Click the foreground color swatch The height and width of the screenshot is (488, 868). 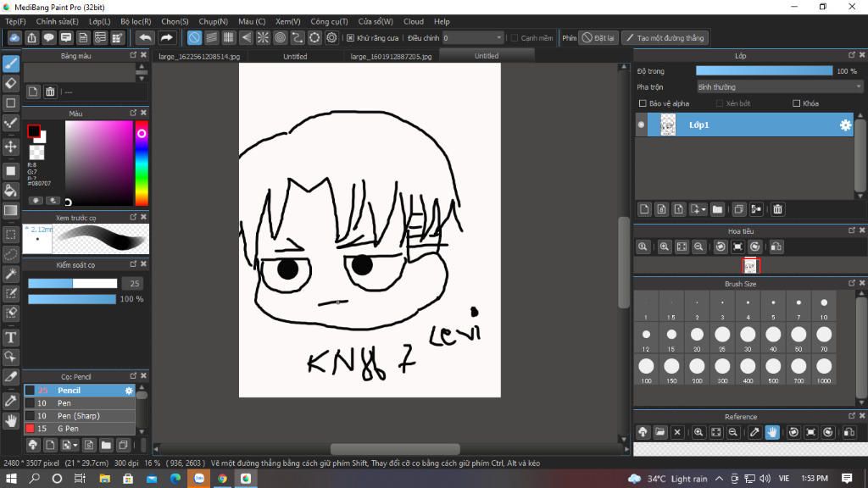pyautogui.click(x=34, y=131)
